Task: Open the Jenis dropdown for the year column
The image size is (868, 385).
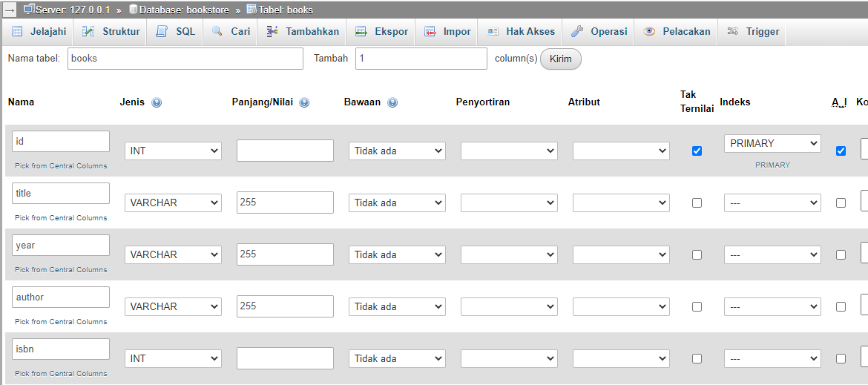Action: pos(173,254)
